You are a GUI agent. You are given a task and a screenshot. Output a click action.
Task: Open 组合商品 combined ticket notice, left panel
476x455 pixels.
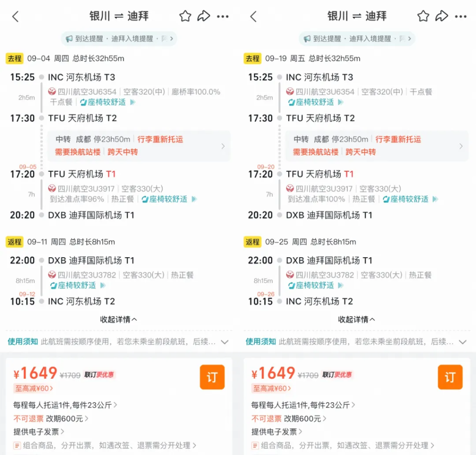pos(105,446)
